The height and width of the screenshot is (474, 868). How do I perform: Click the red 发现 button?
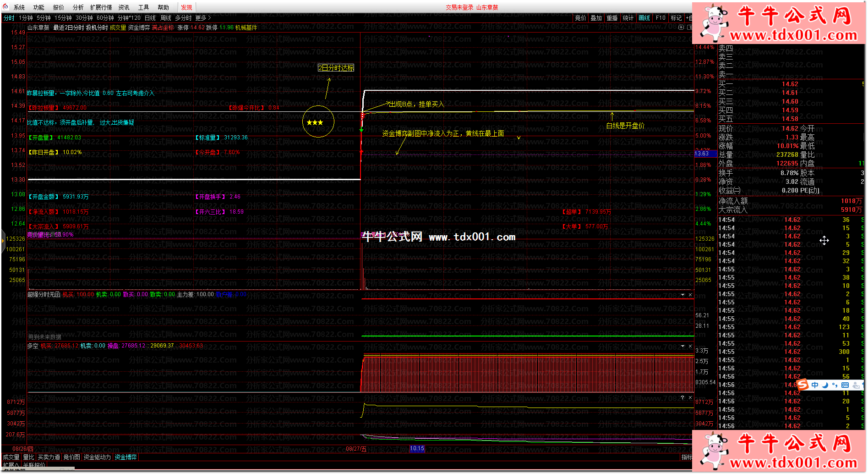pyautogui.click(x=186, y=7)
